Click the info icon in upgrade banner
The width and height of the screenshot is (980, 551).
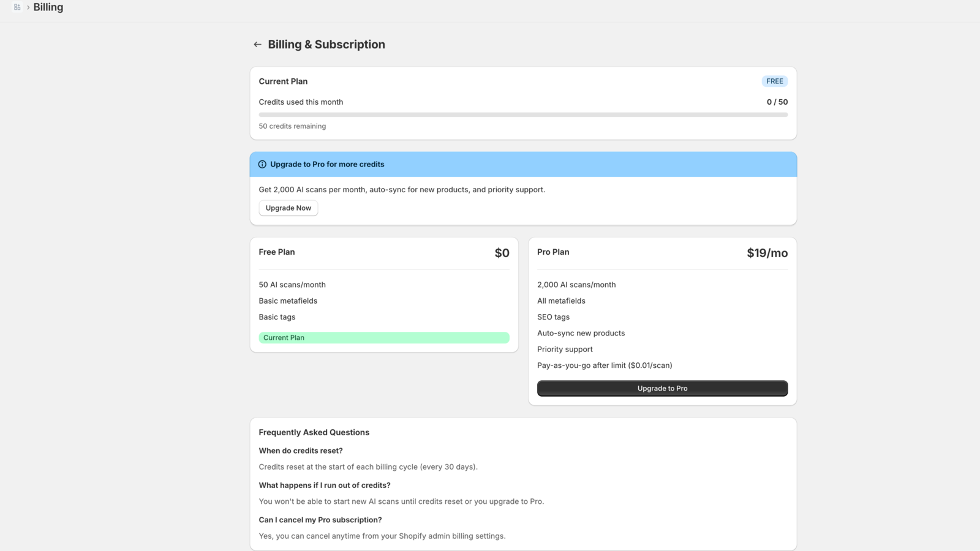(262, 165)
